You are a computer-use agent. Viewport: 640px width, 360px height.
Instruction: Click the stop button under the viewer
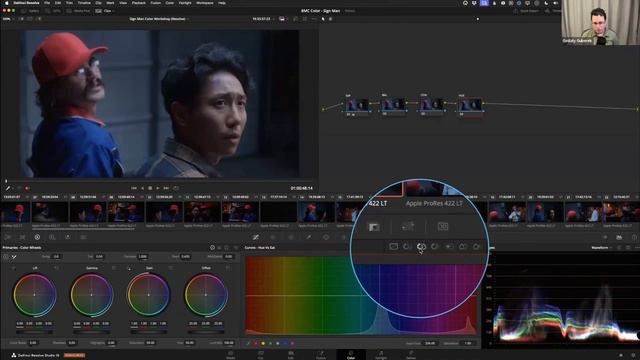click(x=150, y=188)
